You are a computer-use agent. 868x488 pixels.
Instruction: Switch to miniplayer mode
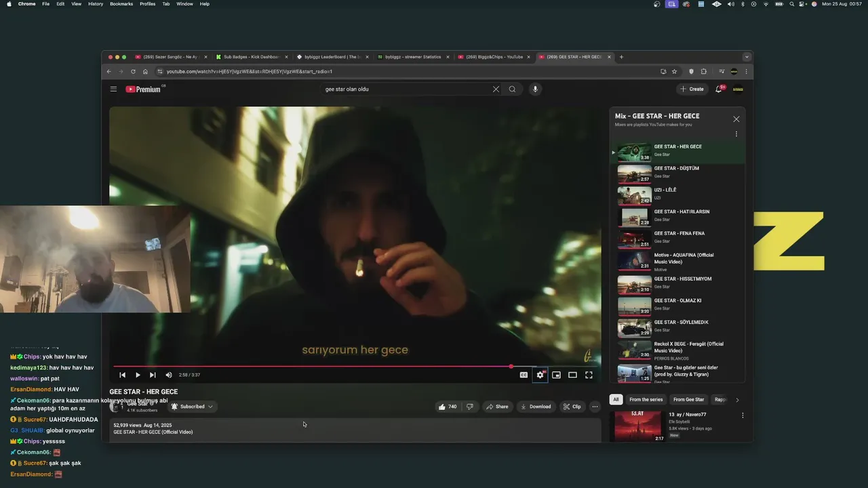[556, 375]
